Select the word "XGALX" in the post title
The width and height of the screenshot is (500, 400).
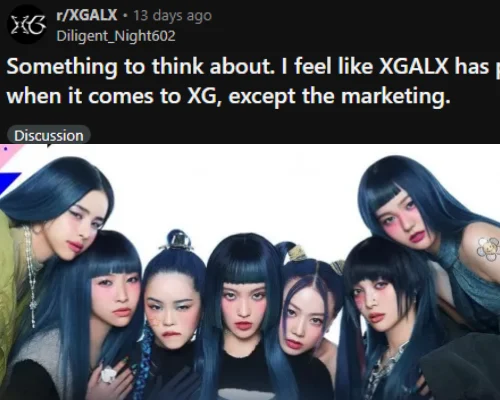pyautogui.click(x=414, y=66)
